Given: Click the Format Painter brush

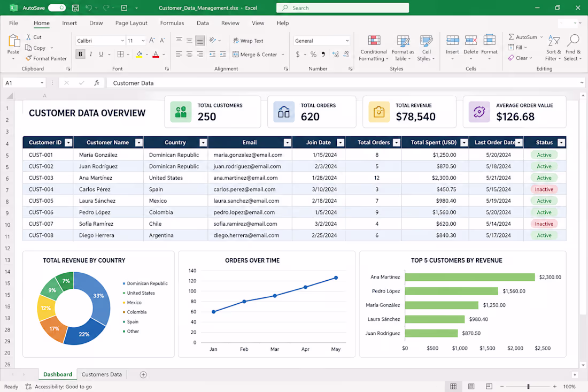Looking at the screenshot, I should tap(29, 58).
